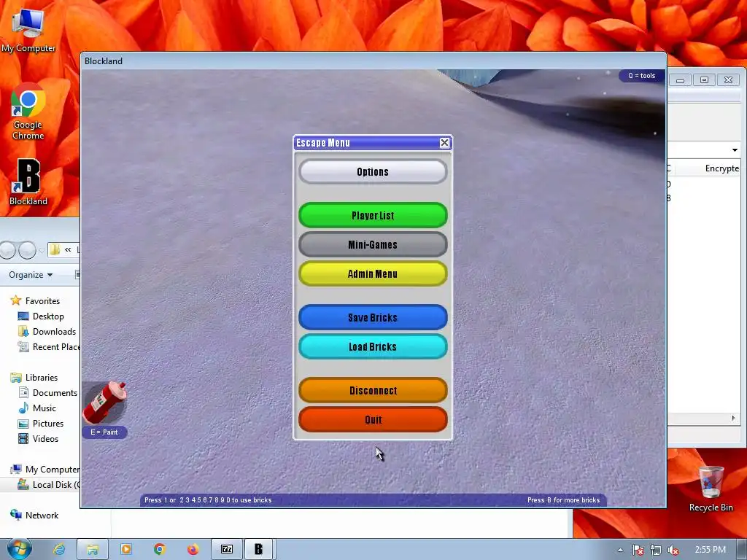Select Desktop in Explorer navigation pane
The image size is (747, 560).
click(48, 316)
